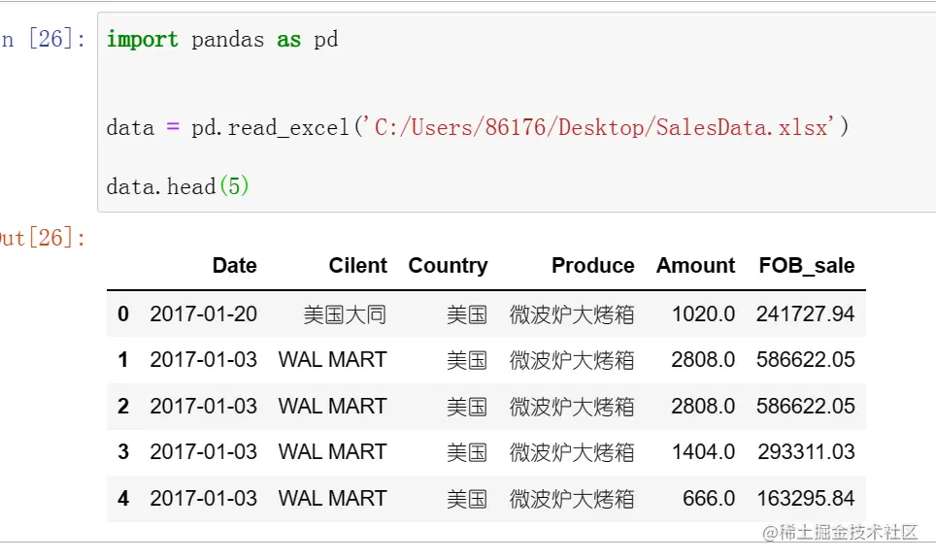
Task: Select row index 2 in output table
Action: pyautogui.click(x=123, y=406)
